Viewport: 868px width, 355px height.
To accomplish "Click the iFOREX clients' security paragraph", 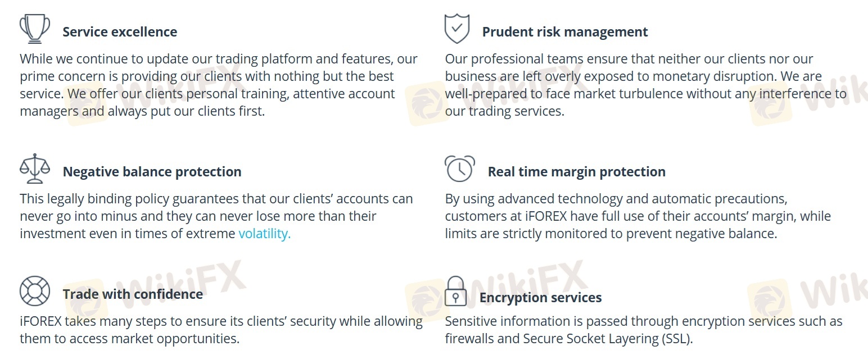I will point(221,330).
